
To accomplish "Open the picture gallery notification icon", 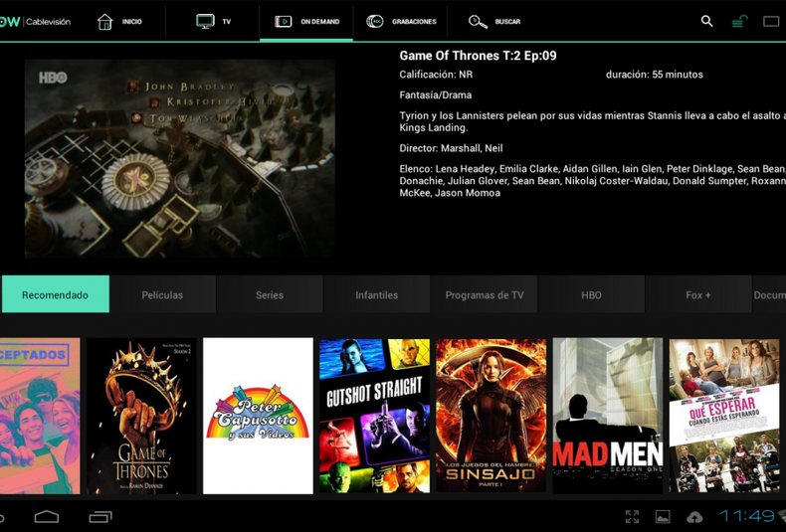I will 663,516.
